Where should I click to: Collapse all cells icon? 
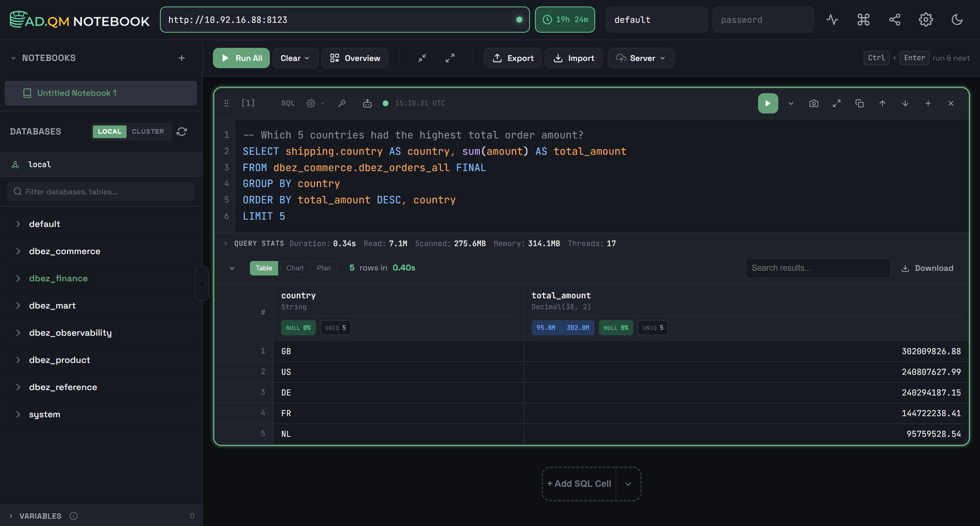[422, 58]
